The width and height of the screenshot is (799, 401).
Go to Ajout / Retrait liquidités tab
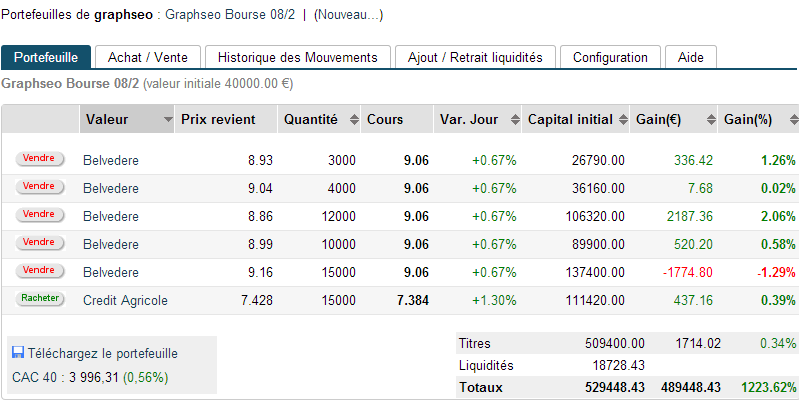(x=475, y=57)
